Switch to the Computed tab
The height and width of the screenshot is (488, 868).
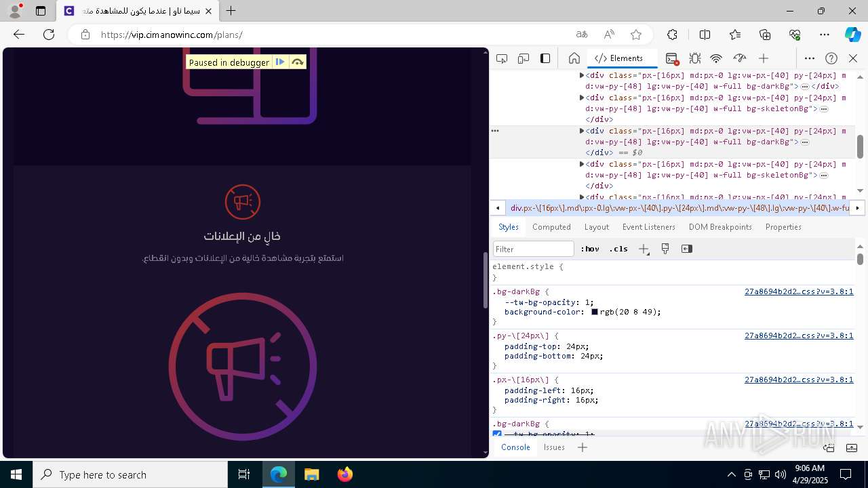click(551, 227)
